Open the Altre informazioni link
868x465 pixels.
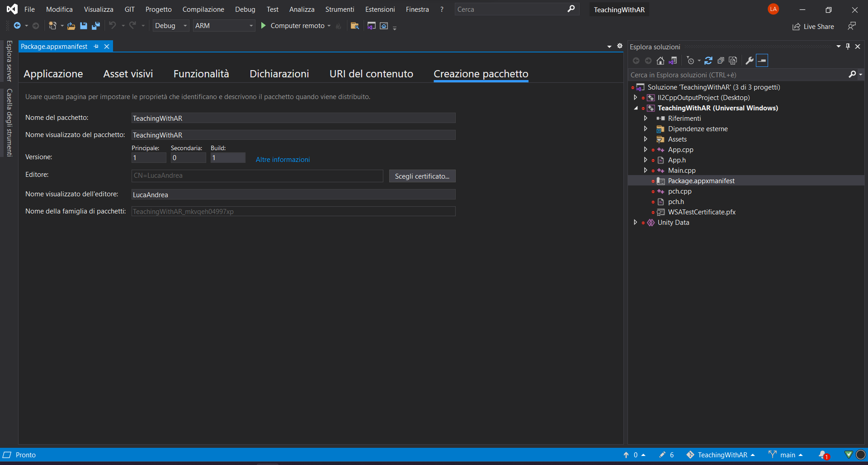(283, 159)
